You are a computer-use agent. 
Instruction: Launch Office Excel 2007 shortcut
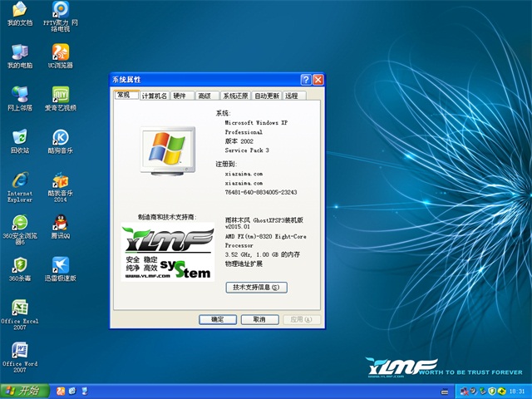20,308
